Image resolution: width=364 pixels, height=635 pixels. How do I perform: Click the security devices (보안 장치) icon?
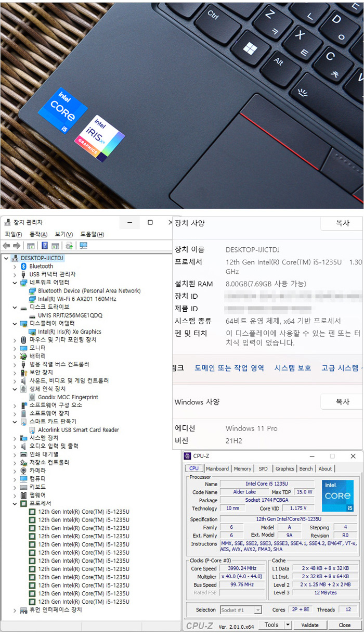click(x=23, y=373)
